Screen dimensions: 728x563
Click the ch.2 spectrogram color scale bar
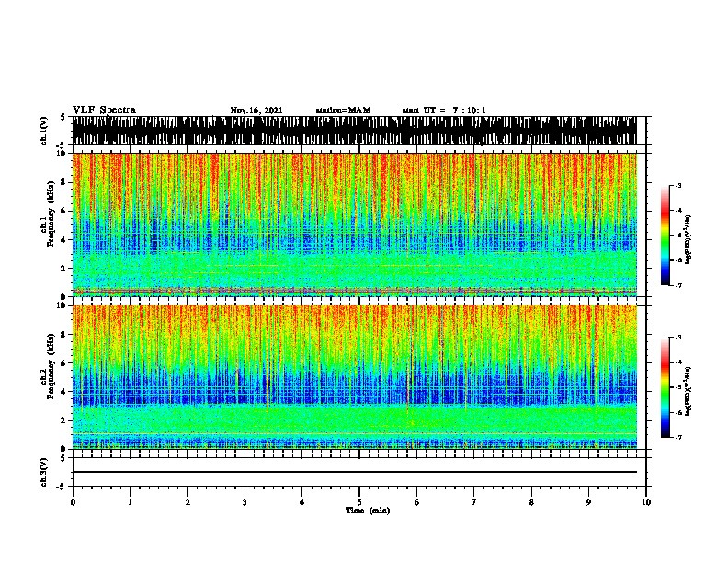coord(665,387)
